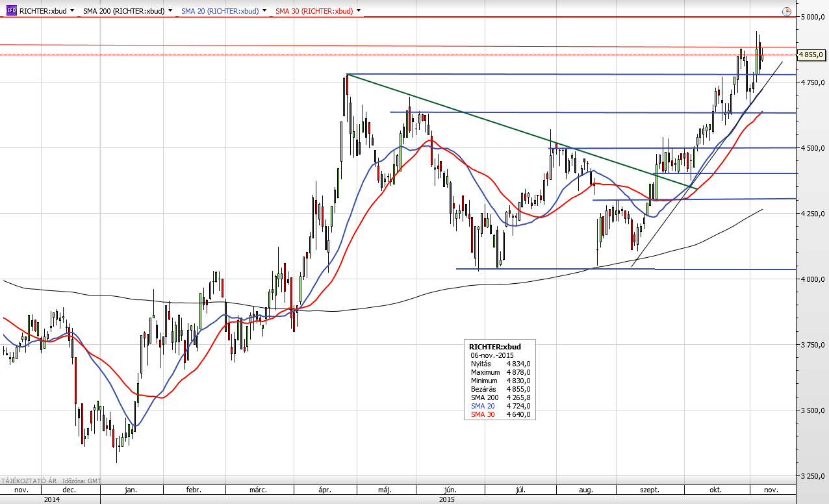This screenshot has width=829, height=504.
Task: Open the RICHTER:xbud instrument dropdown
Action: tap(71, 11)
